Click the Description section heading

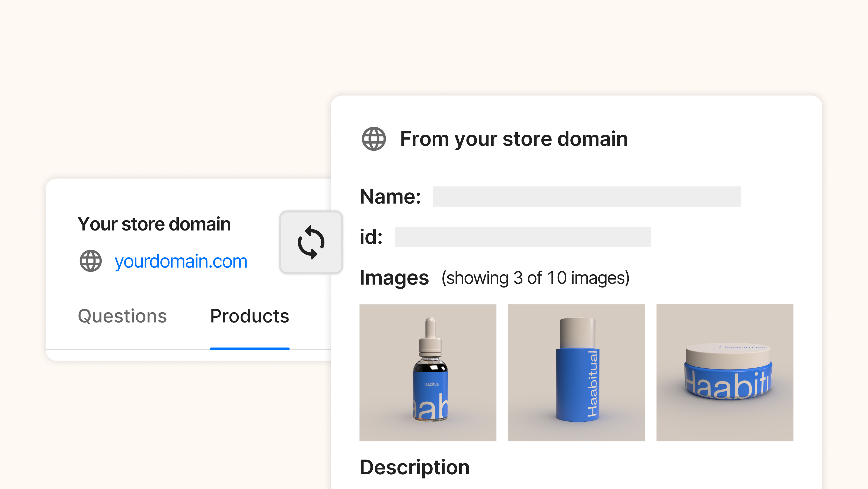point(414,467)
